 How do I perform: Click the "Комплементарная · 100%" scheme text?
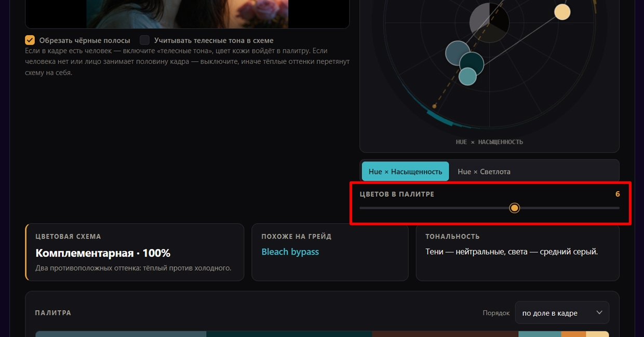(x=103, y=253)
